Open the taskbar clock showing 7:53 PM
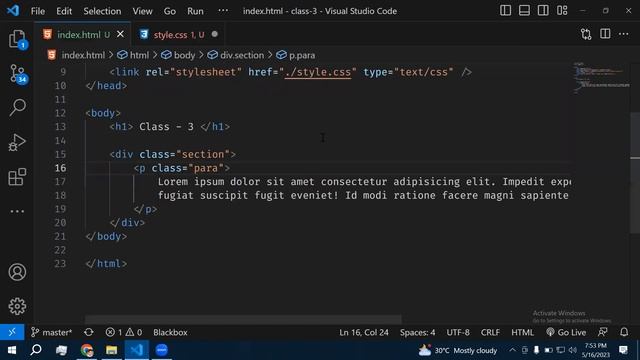The height and width of the screenshot is (360, 640). tap(596, 350)
